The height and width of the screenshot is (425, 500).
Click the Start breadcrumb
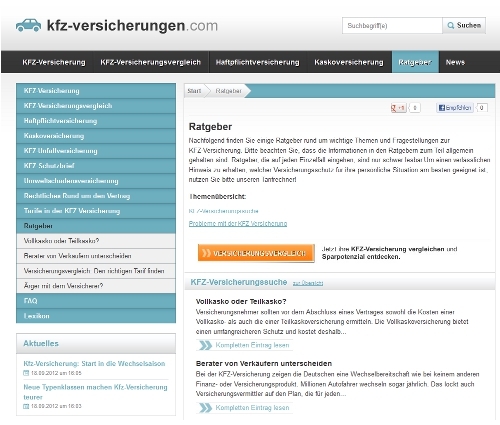tap(194, 91)
